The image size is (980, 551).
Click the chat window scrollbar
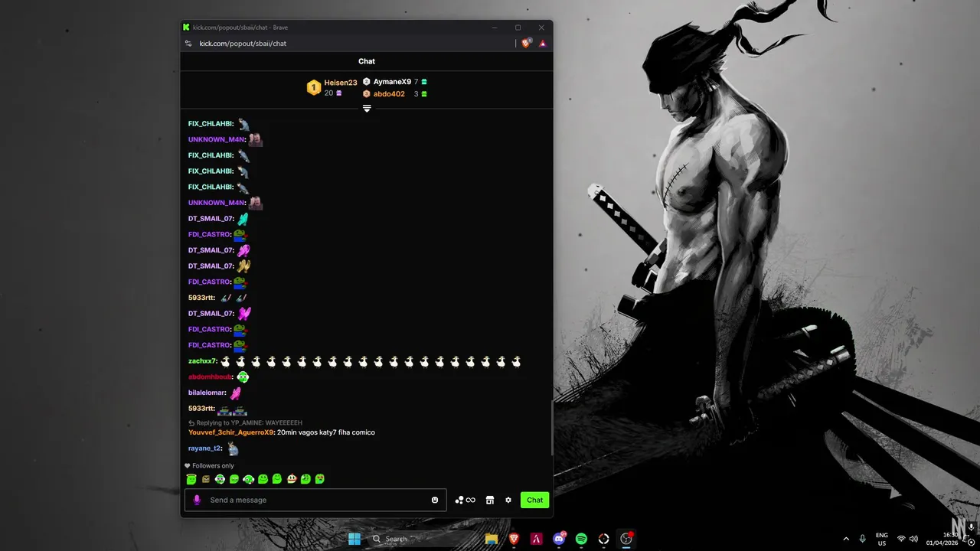coord(551,429)
